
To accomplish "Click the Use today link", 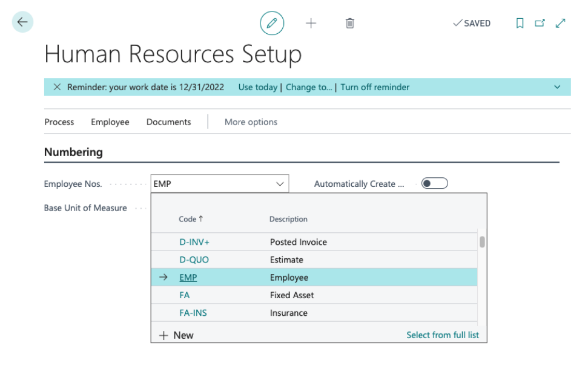I will click(257, 87).
